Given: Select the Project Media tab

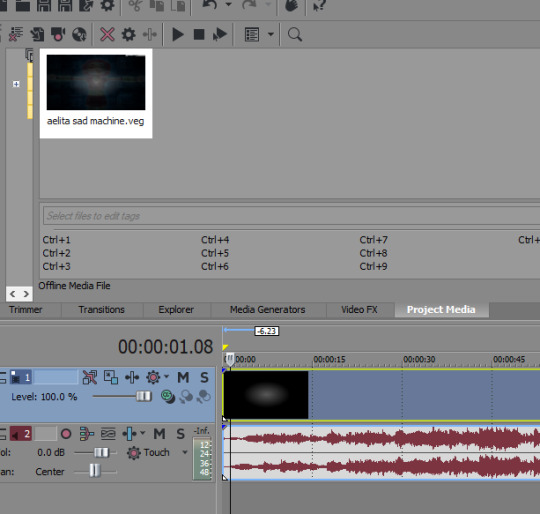Looking at the screenshot, I should [441, 310].
